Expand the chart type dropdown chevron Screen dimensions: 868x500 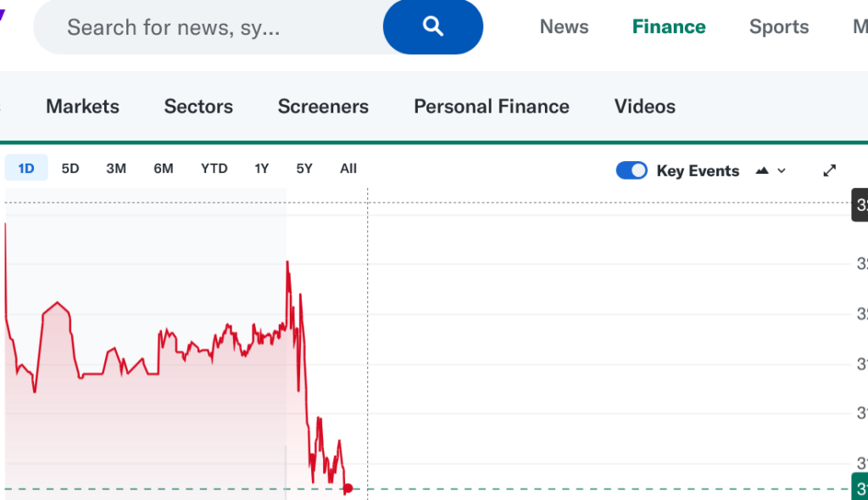[782, 170]
